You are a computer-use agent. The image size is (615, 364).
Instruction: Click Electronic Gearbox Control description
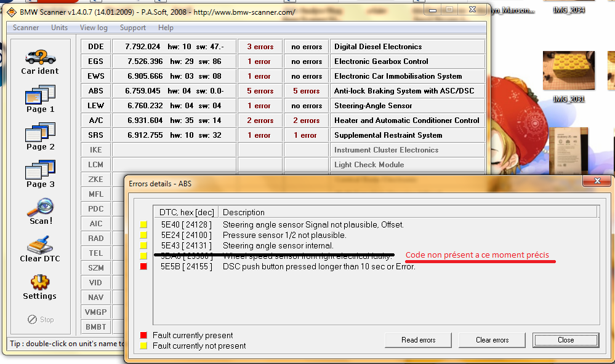381,61
